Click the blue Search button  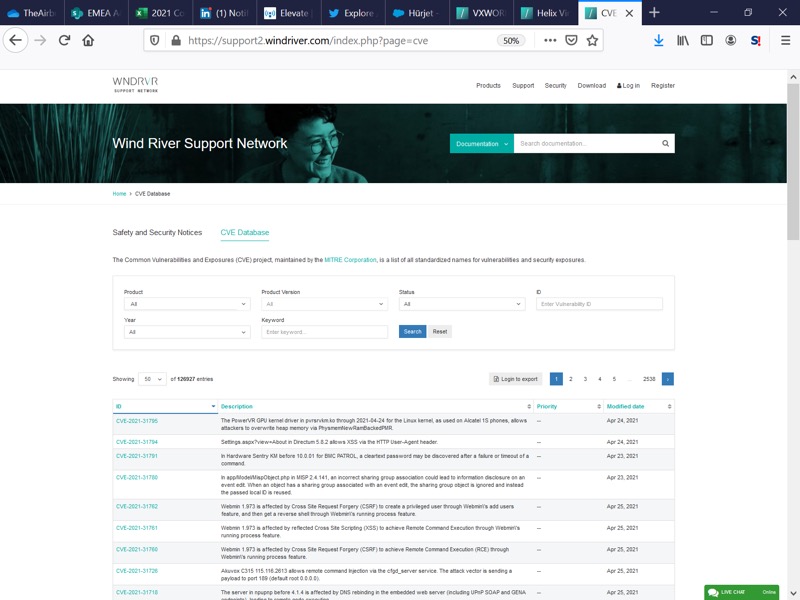(x=412, y=332)
